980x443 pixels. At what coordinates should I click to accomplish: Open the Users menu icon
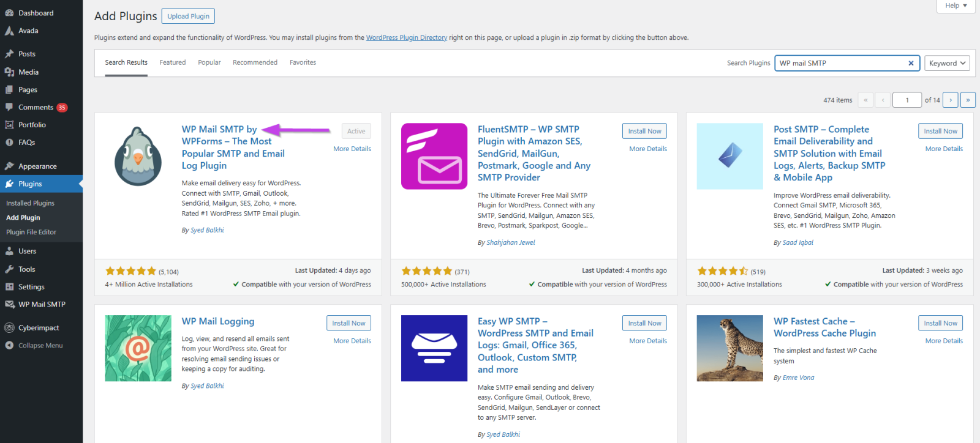9,251
